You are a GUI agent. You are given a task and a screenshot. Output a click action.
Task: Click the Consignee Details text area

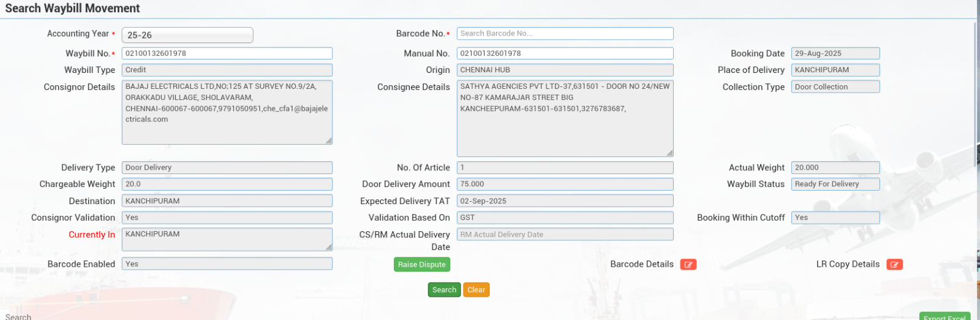pos(565,118)
